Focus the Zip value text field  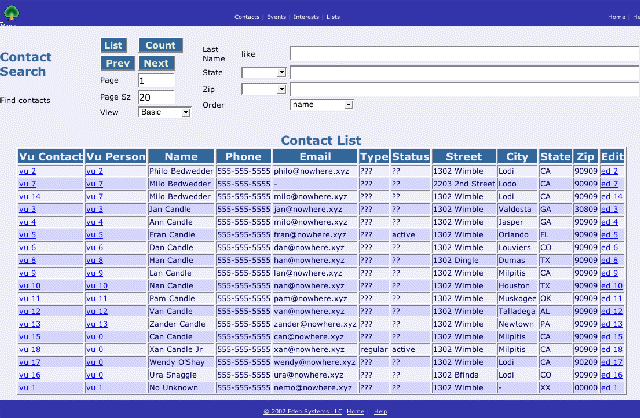click(465, 89)
